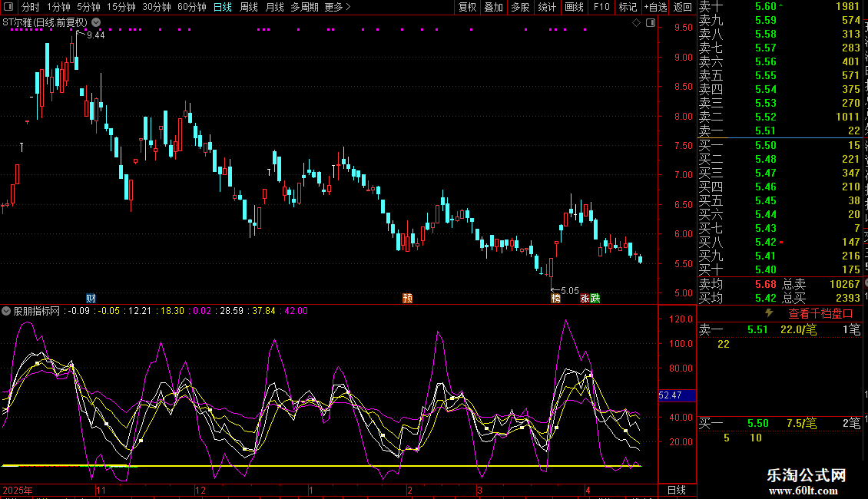
Task: Click the 52.47 indicator value marker
Action: (677, 395)
